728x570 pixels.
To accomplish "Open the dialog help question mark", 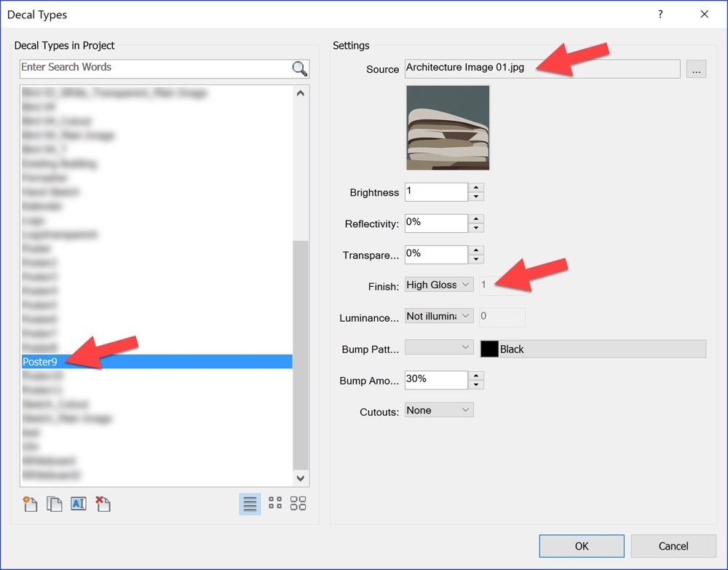I will (x=660, y=14).
